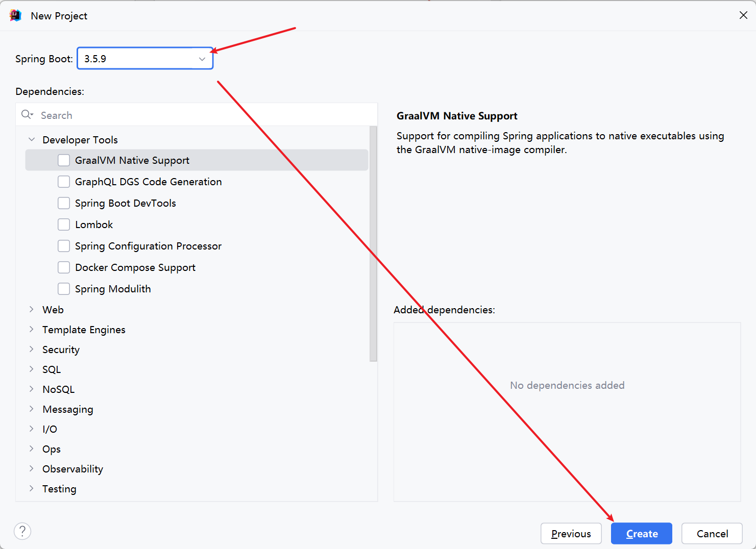756x549 pixels.
Task: Enable the Lombok dependency checkbox
Action: (x=64, y=224)
